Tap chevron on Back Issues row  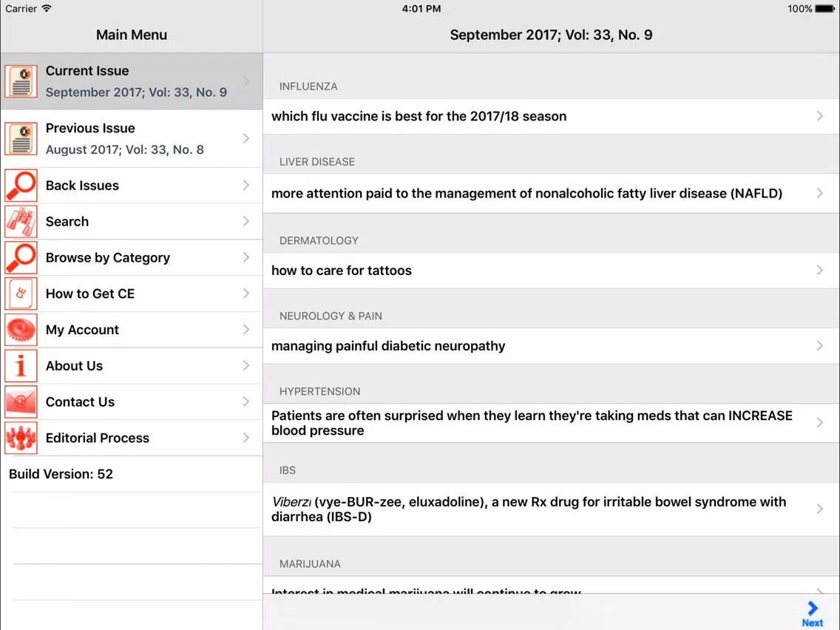(246, 186)
